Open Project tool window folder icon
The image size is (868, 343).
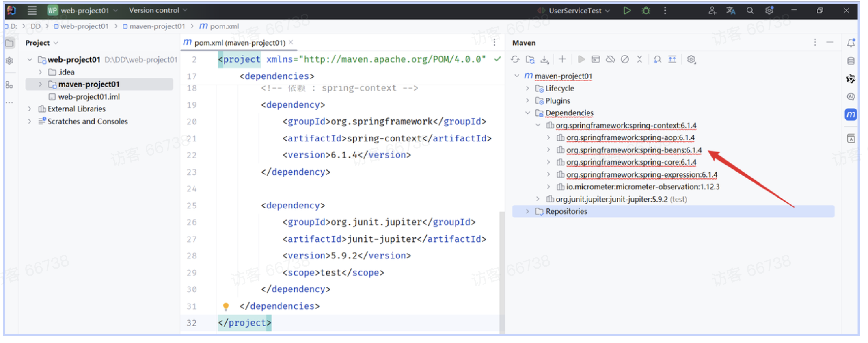pos(9,43)
